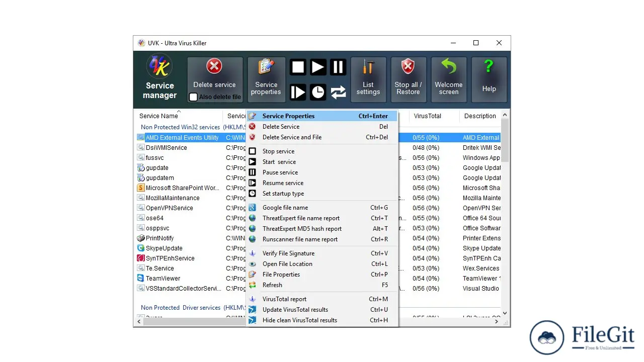The width and height of the screenshot is (644, 362).
Task: Choose Service Properties in context menu
Action: point(322,116)
